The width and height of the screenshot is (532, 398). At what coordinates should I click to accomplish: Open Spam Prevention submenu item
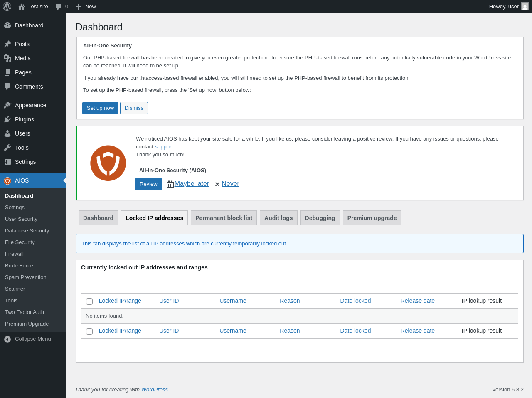33,277
